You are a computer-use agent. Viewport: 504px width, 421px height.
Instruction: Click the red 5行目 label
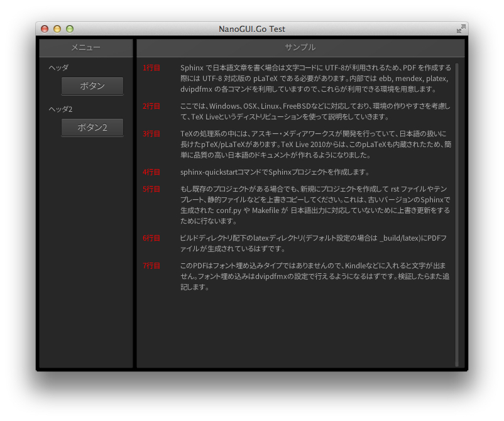pyautogui.click(x=151, y=189)
